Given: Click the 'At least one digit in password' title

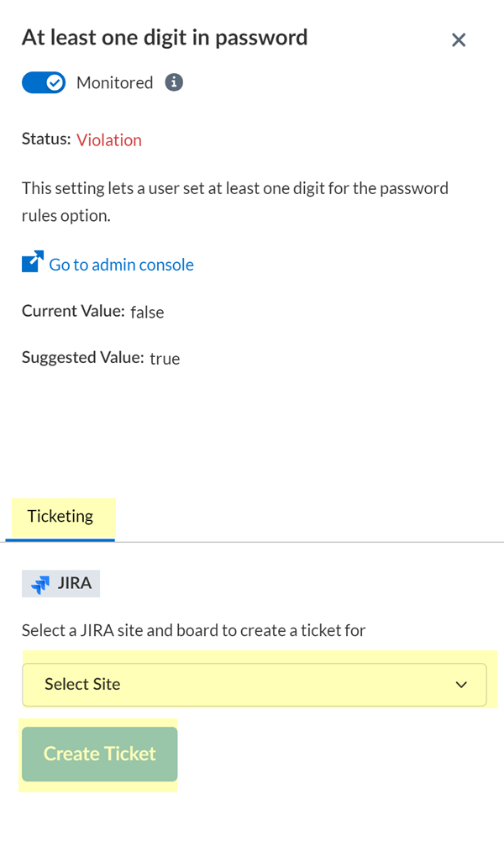Looking at the screenshot, I should 165,37.
